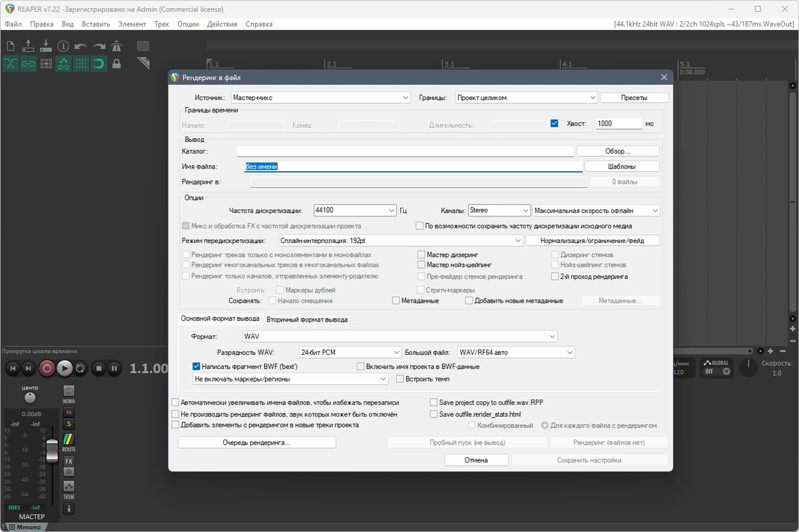Toggle master FX bypass power icon

pos(69,471)
